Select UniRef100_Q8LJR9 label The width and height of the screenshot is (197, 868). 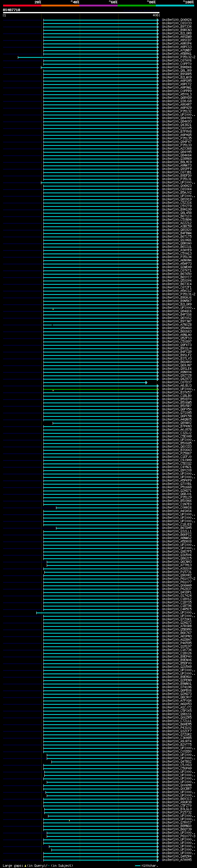[176, 71]
